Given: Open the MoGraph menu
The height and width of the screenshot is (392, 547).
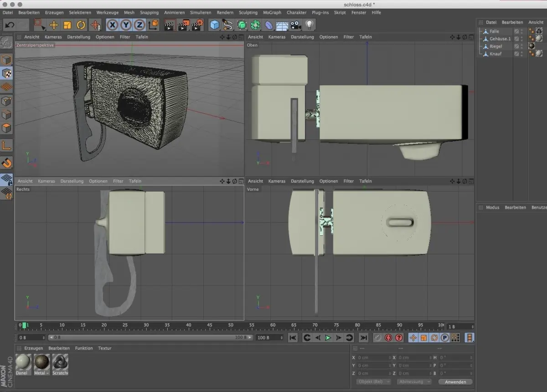Looking at the screenshot, I should 272,12.
